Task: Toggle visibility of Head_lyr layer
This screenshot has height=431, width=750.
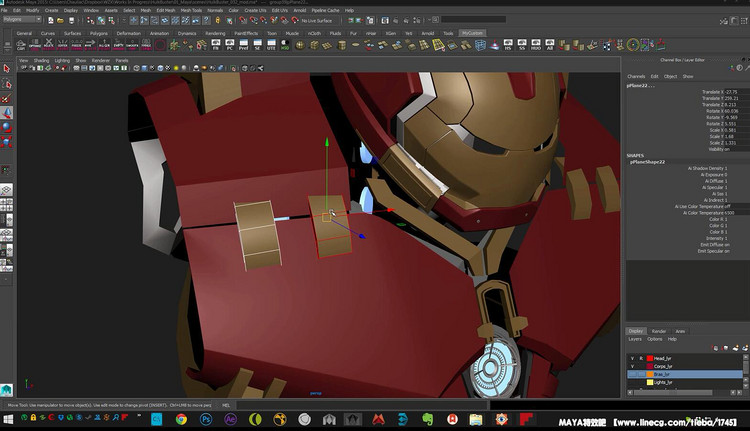Action: [632, 357]
